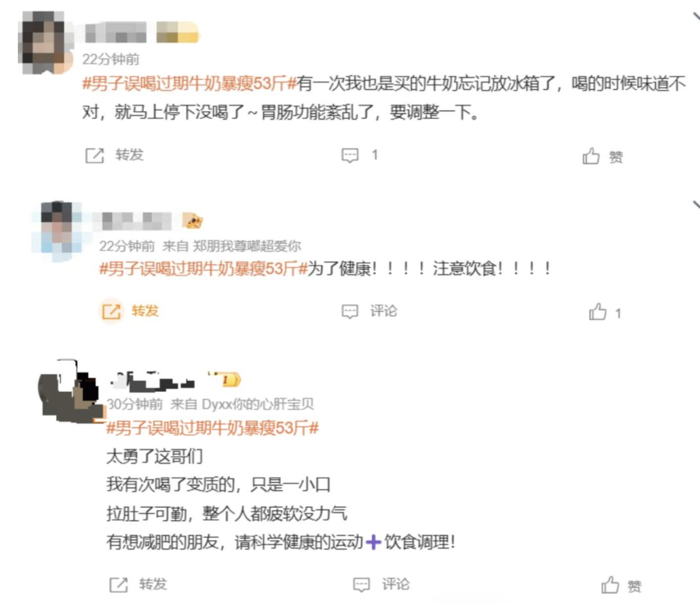This screenshot has width=700, height=603.
Task: Open comment icon on third post
Action: click(361, 585)
